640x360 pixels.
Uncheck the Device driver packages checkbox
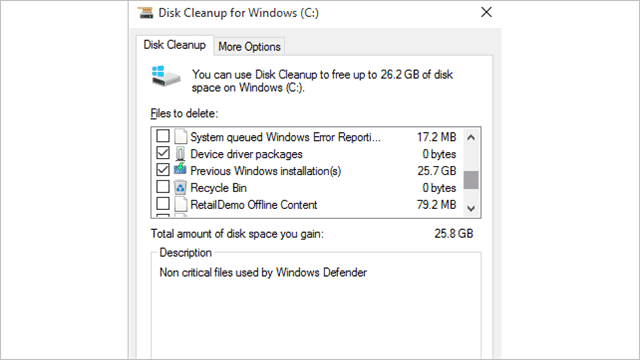coord(163,153)
